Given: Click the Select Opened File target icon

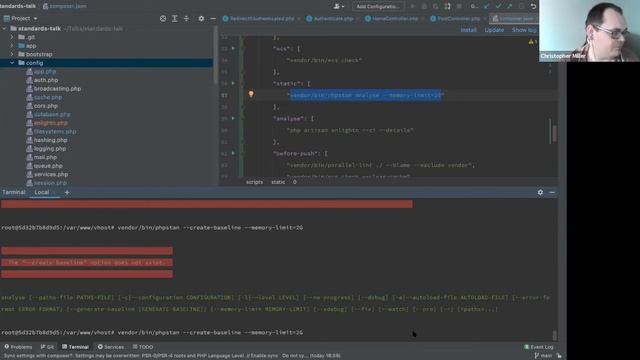Looking at the screenshot, I should (163, 18).
